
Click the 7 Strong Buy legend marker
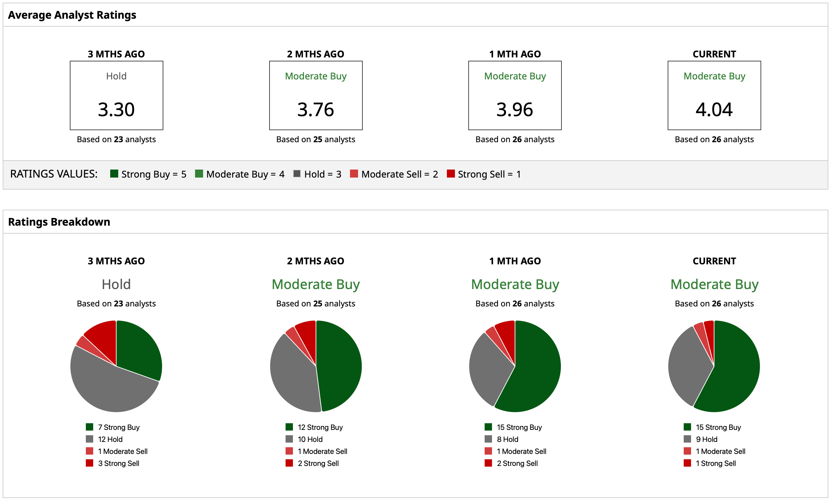90,427
